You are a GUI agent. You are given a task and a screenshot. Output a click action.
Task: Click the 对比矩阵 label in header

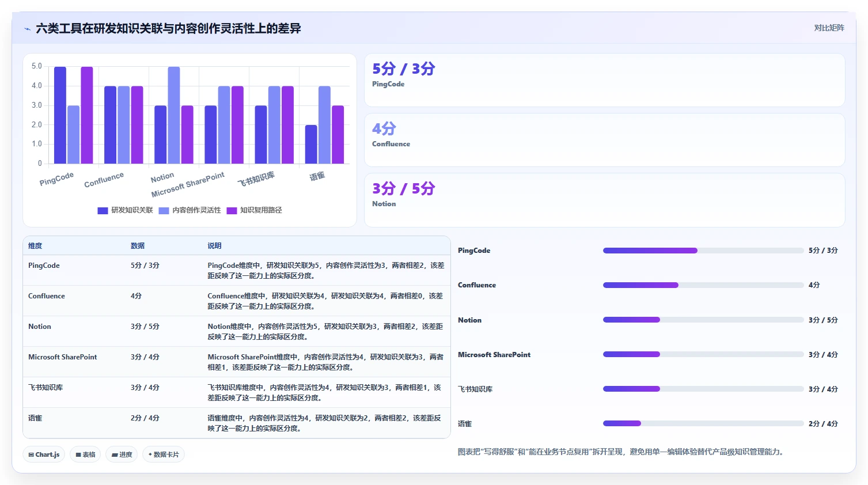[x=829, y=28]
